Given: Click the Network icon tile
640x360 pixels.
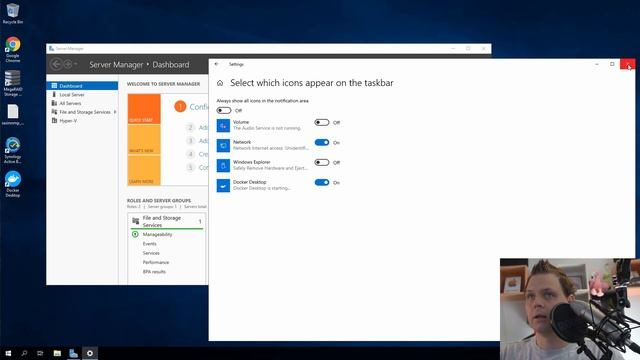Looking at the screenshot, I should click(223, 145).
